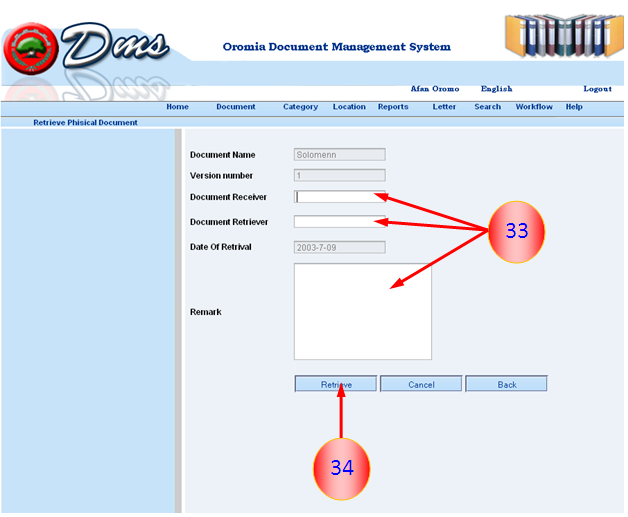Click the Version number field
Image resolution: width=628 pixels, height=517 pixels.
click(340, 175)
